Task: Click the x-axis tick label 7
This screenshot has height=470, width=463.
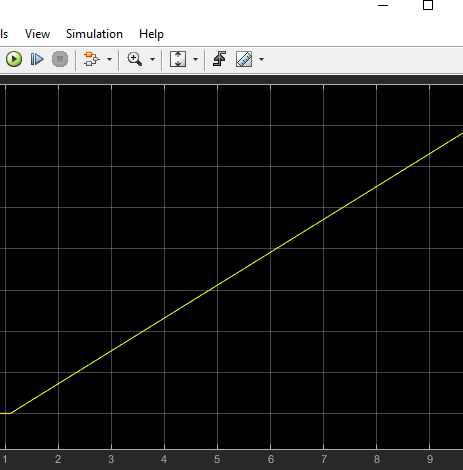Action: 323,459
